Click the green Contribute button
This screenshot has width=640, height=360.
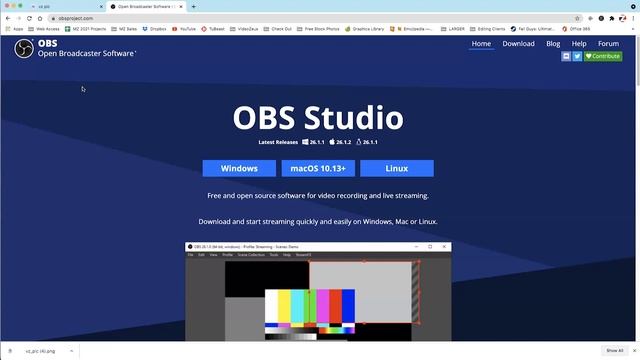click(x=603, y=56)
